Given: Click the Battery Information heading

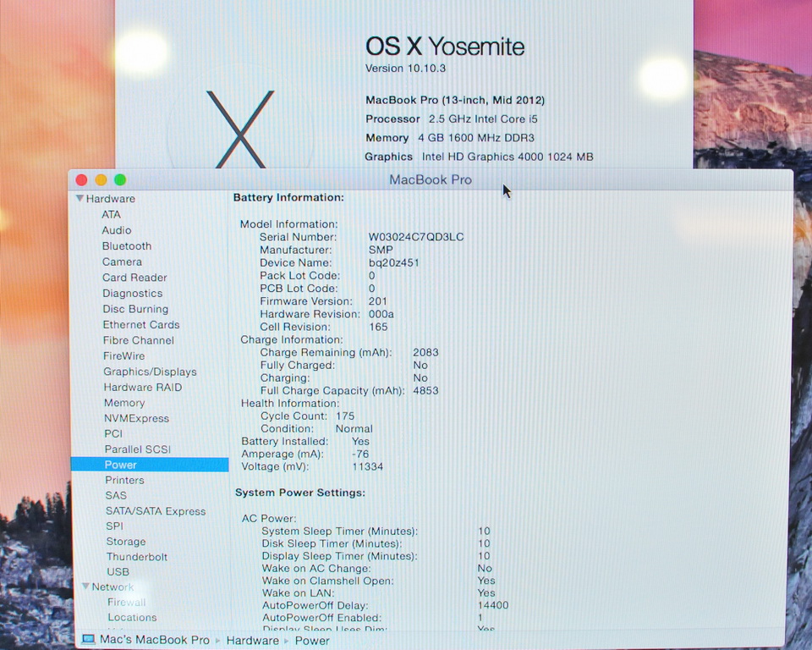Looking at the screenshot, I should pyautogui.click(x=288, y=197).
